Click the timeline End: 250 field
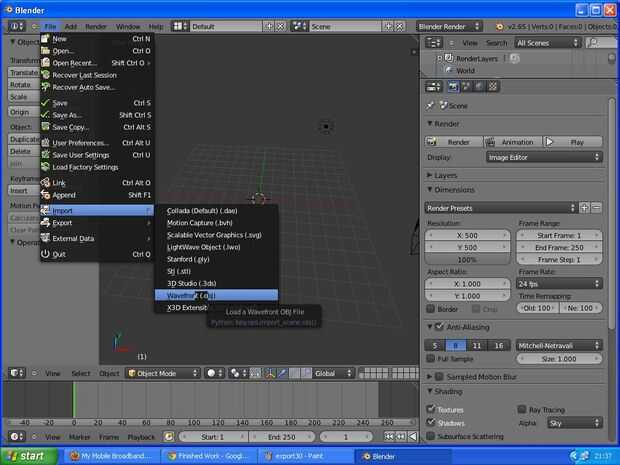 click(282, 437)
